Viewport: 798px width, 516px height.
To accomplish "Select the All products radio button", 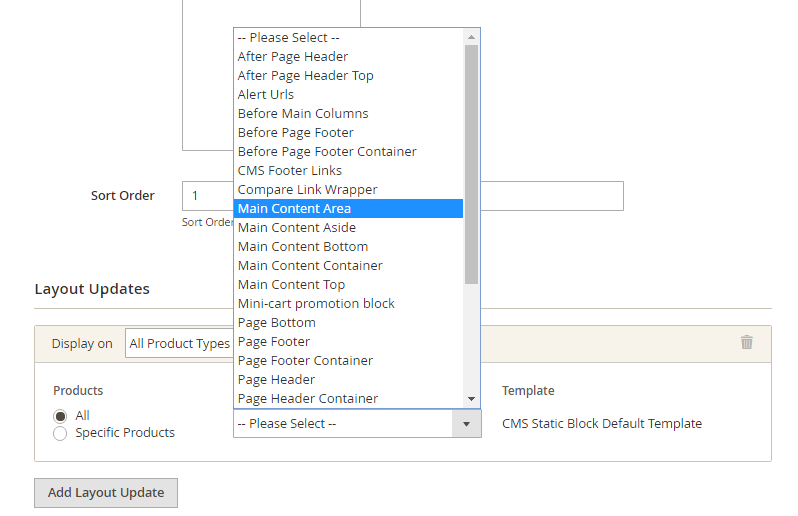I will point(60,416).
